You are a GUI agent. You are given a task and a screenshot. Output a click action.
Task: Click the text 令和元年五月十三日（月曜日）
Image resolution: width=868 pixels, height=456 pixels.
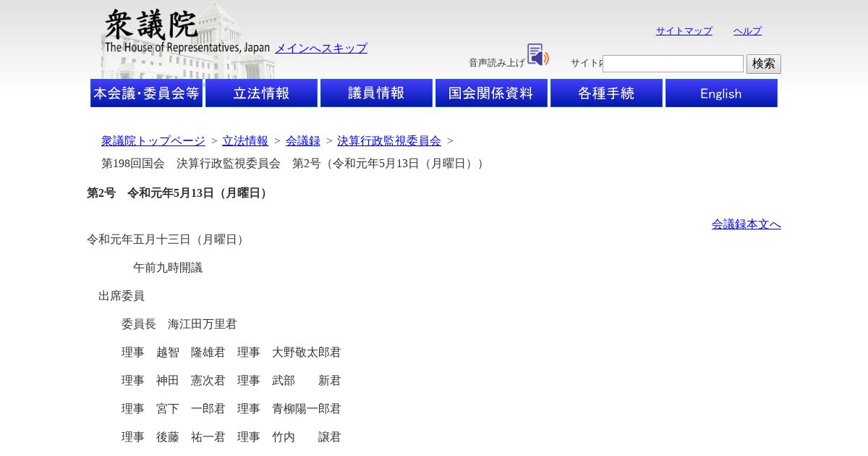coord(167,239)
